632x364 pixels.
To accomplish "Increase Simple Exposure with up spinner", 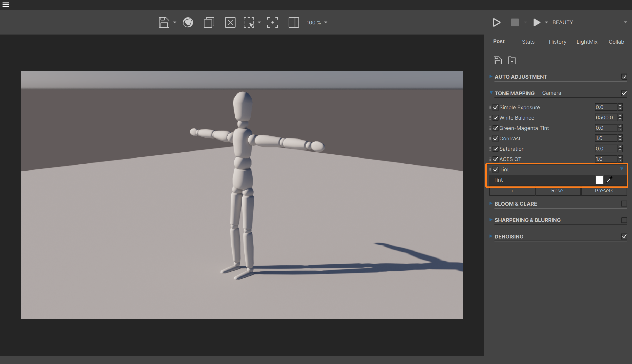I will [x=620, y=106].
